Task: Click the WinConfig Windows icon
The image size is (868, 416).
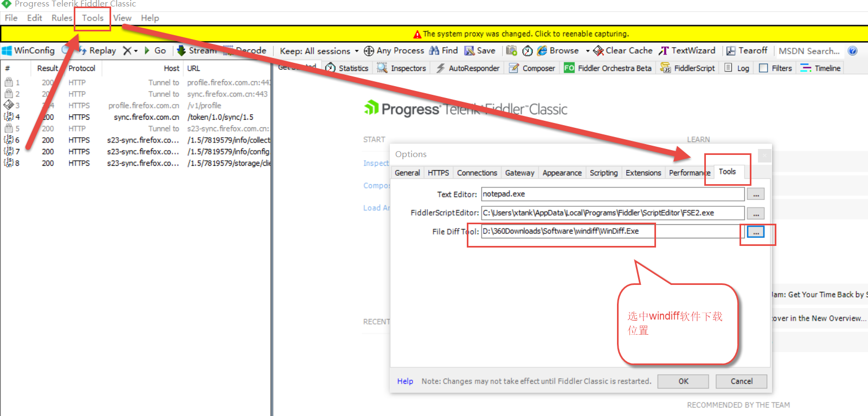Action: click(7, 51)
